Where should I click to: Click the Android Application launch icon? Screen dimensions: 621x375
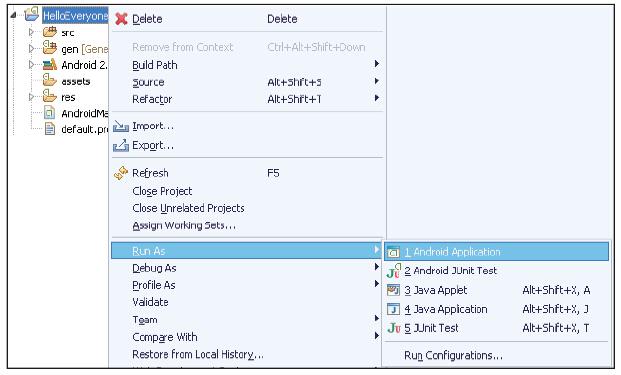tap(393, 252)
